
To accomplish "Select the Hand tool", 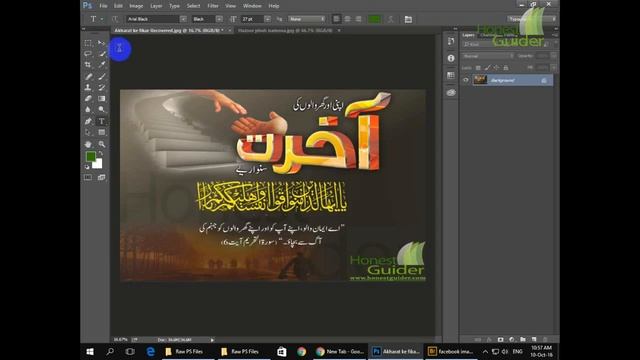I will coord(88,144).
